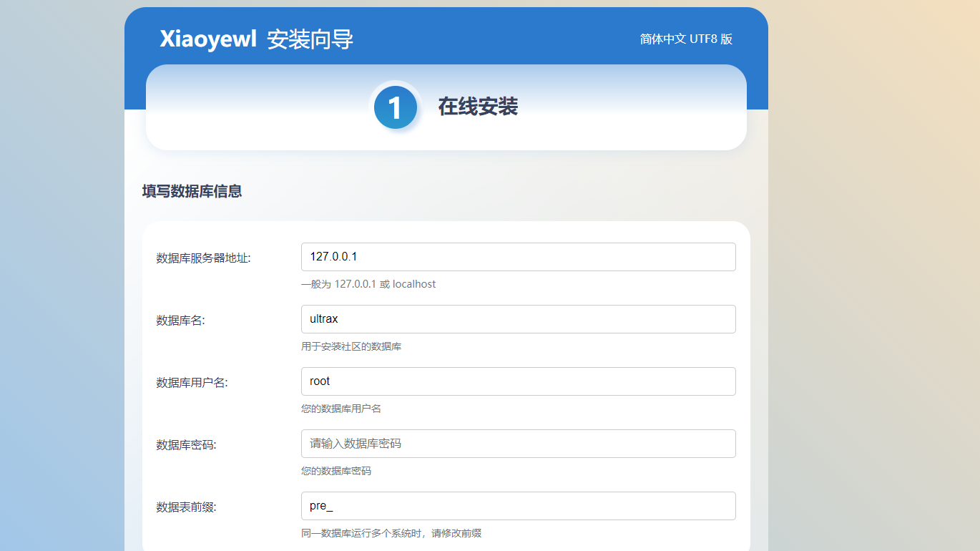Click the hint 用于安装社区的数据库
Viewport: 980px width, 551px height.
pos(351,346)
